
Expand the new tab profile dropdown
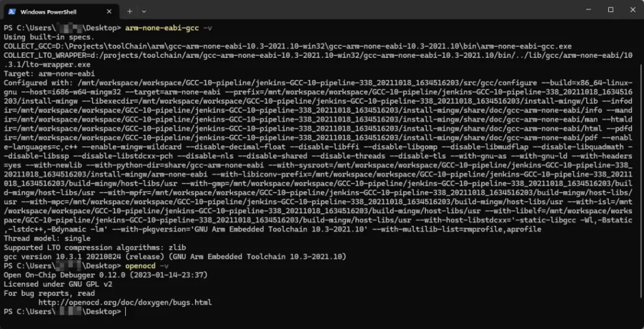pyautogui.click(x=144, y=11)
